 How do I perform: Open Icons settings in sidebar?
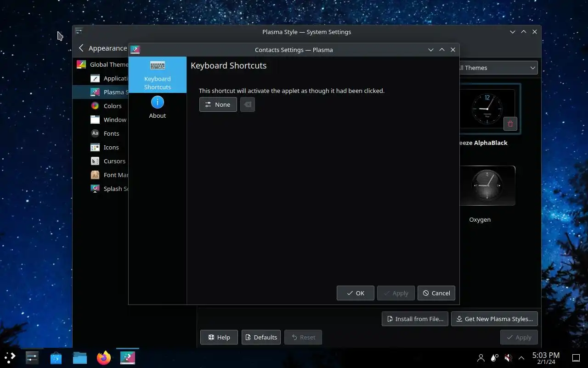pyautogui.click(x=101, y=147)
